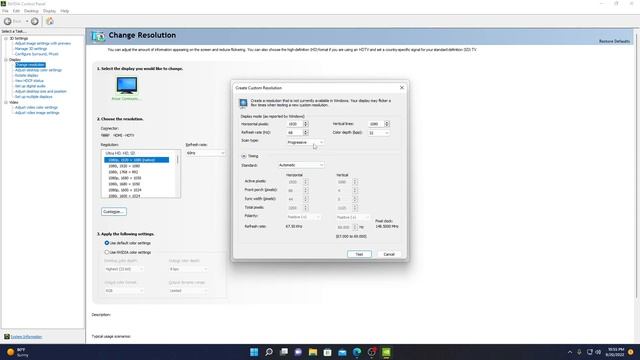
Task: Click the volume tray icon
Action: click(x=598, y=352)
